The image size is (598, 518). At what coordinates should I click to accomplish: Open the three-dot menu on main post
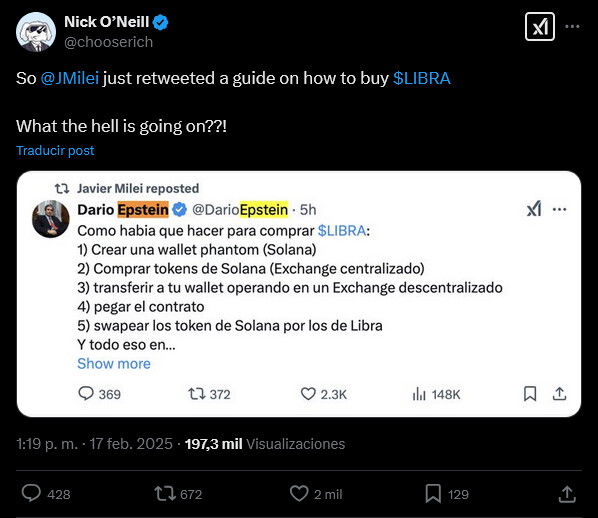(572, 26)
